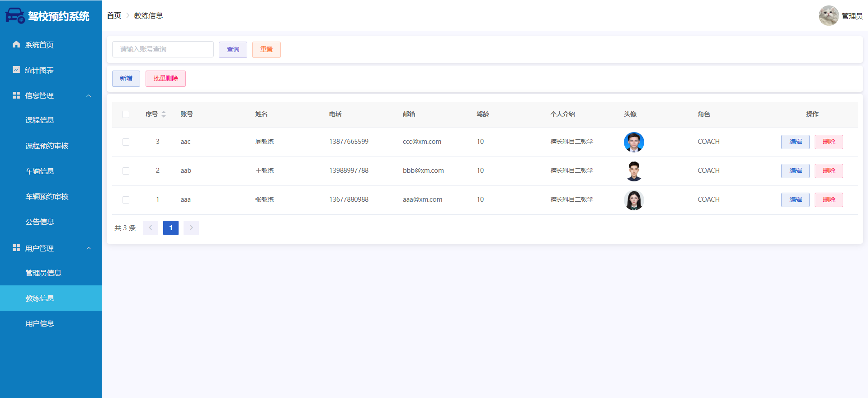Click email aaa@xm.com cell
Screen dimensions: 868x398
(422, 199)
